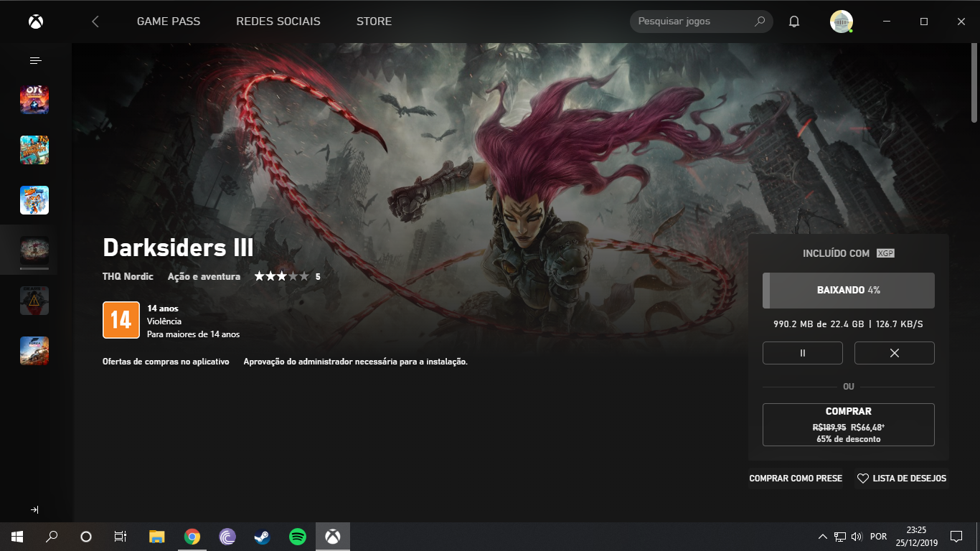Click the Darksiders III title text
This screenshot has height=551, width=980.
pos(178,248)
